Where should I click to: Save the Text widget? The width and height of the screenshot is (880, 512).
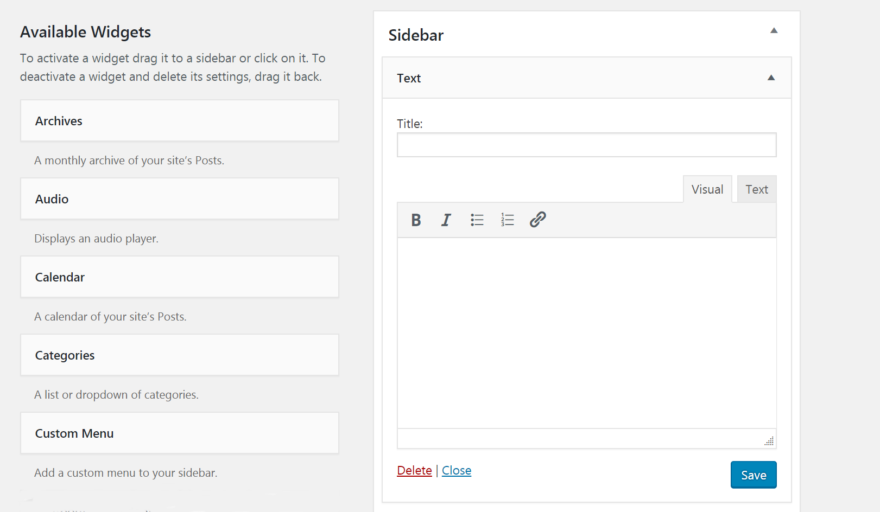[753, 475]
